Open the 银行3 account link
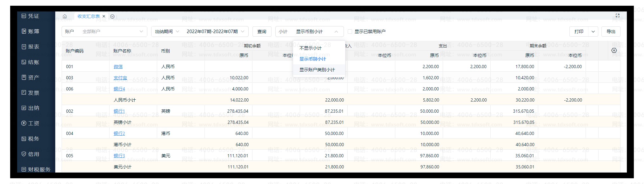The height and width of the screenshot is (184, 644). [x=119, y=156]
